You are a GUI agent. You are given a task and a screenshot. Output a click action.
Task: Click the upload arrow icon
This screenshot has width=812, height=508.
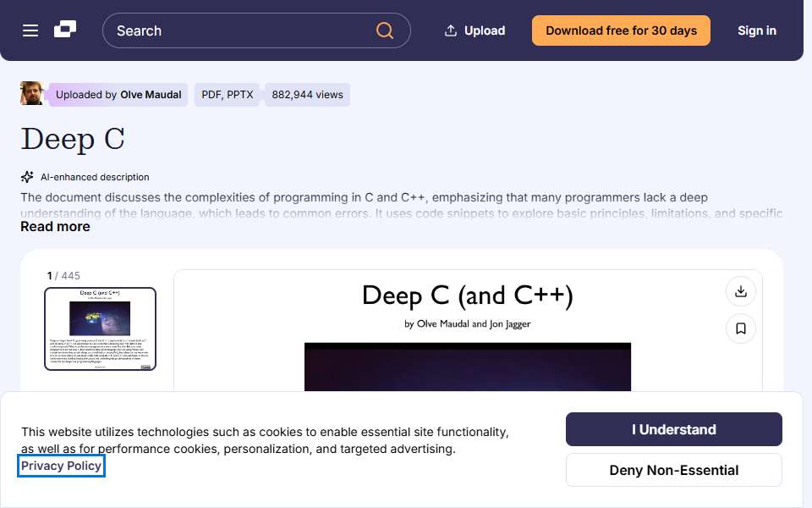[x=451, y=30]
